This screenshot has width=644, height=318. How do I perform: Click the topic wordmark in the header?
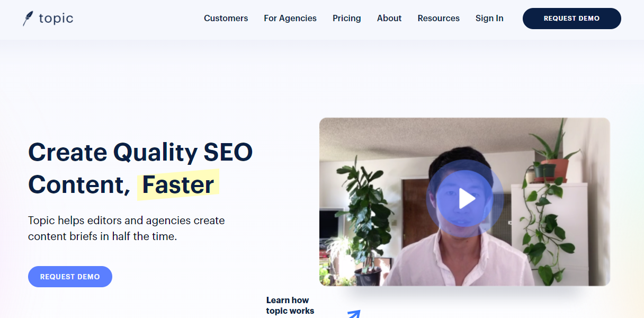(56, 19)
